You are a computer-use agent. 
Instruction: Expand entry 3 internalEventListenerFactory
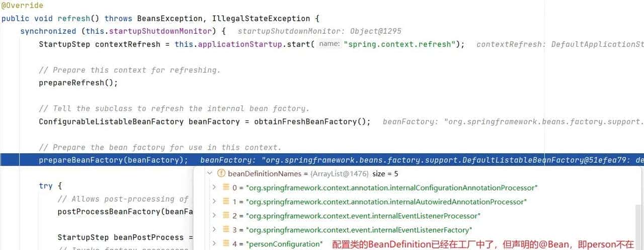[x=214, y=230]
